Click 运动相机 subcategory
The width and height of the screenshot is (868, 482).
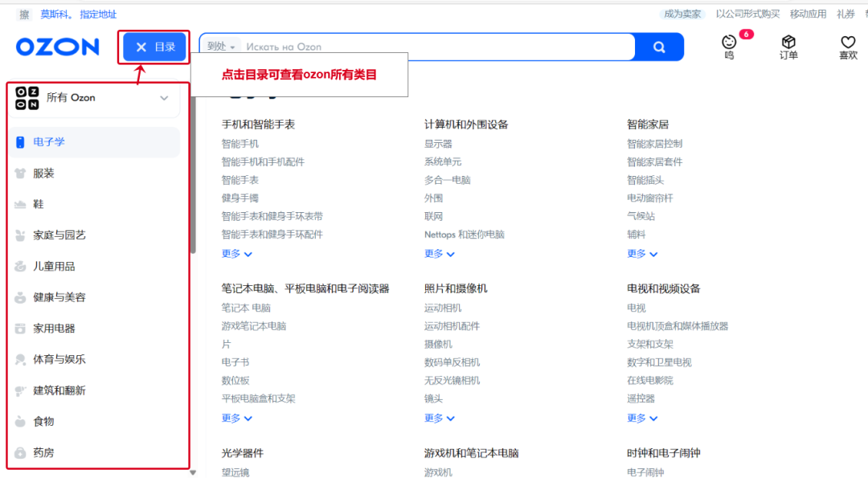pyautogui.click(x=442, y=308)
